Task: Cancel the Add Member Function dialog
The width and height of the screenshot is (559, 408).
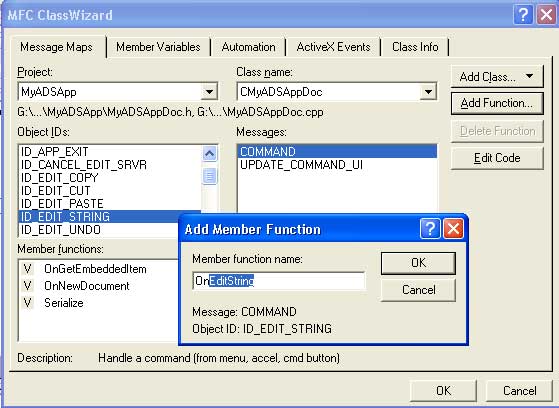Action: 418,290
